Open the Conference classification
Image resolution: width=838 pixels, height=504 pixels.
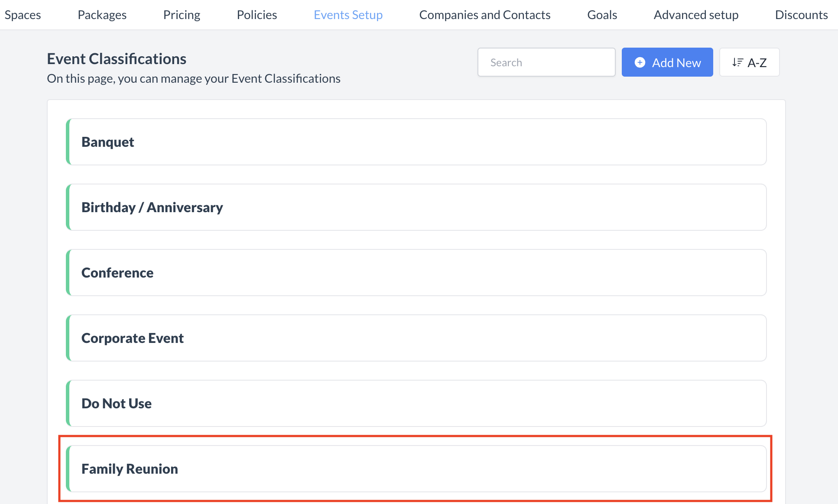pos(416,272)
